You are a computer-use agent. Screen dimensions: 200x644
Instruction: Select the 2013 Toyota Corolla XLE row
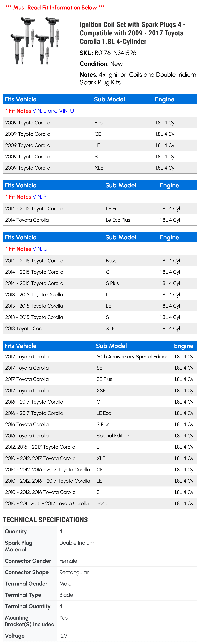100,328
